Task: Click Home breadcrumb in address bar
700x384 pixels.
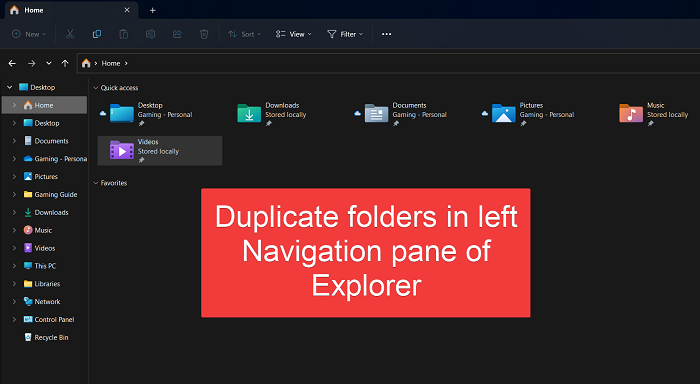Action: coord(111,63)
